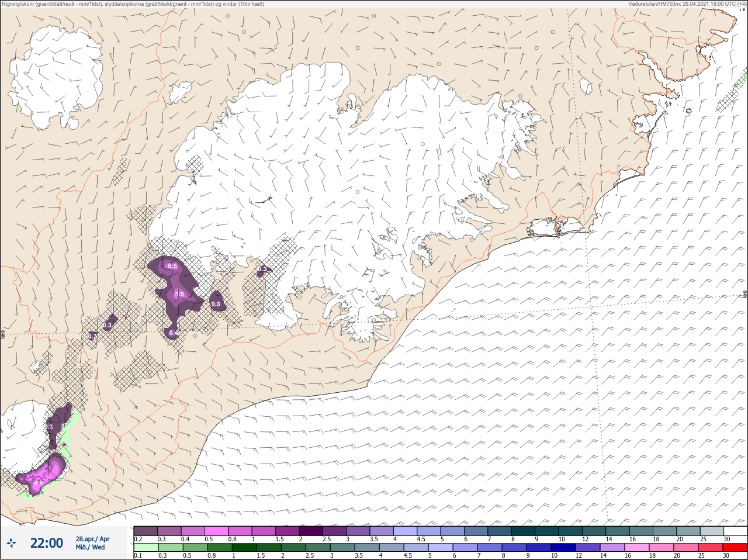Select the red 30 swatch in lower legend
Image resolution: width=748 pixels, height=560 pixels.
pyautogui.click(x=735, y=548)
